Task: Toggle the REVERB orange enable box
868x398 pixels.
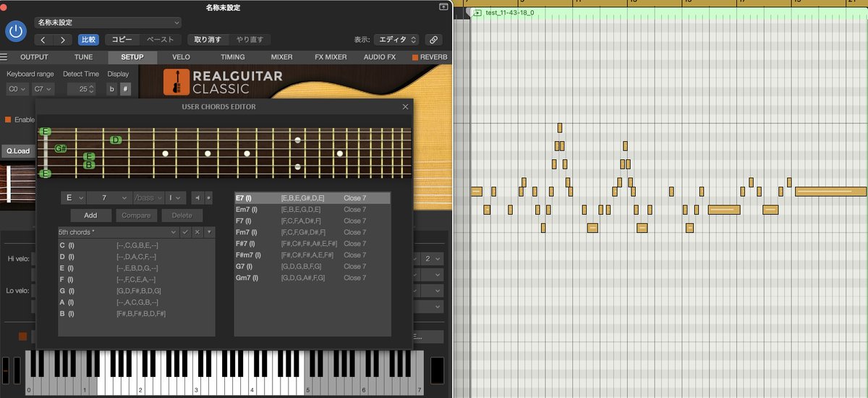Action: pos(415,57)
